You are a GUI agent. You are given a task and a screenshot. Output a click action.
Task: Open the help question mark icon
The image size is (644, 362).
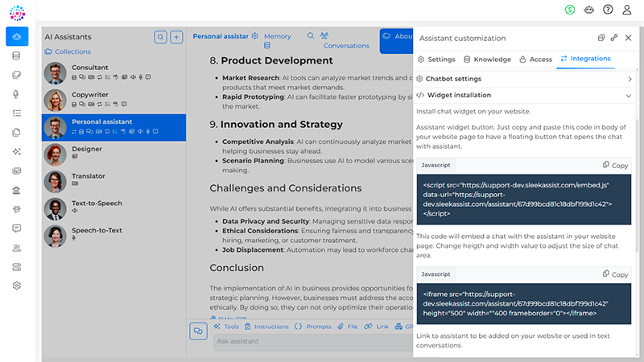(608, 10)
